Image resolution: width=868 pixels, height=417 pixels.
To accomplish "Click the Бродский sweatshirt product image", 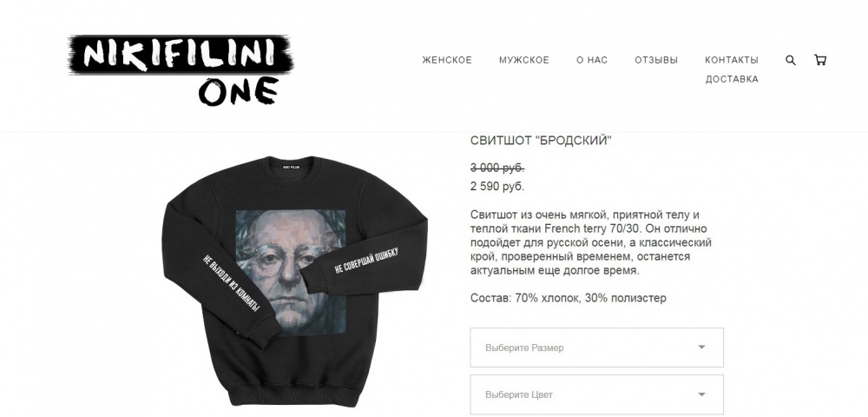I will (x=296, y=281).
